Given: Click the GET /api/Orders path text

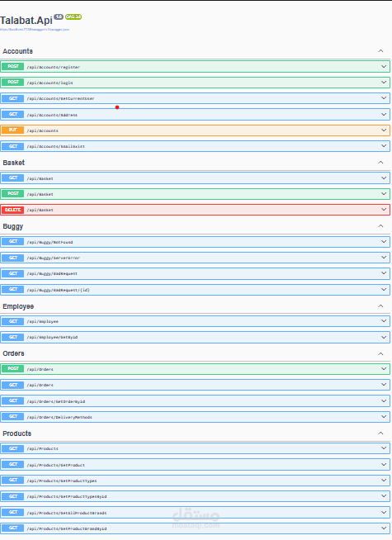Looking at the screenshot, I should click(x=40, y=385).
